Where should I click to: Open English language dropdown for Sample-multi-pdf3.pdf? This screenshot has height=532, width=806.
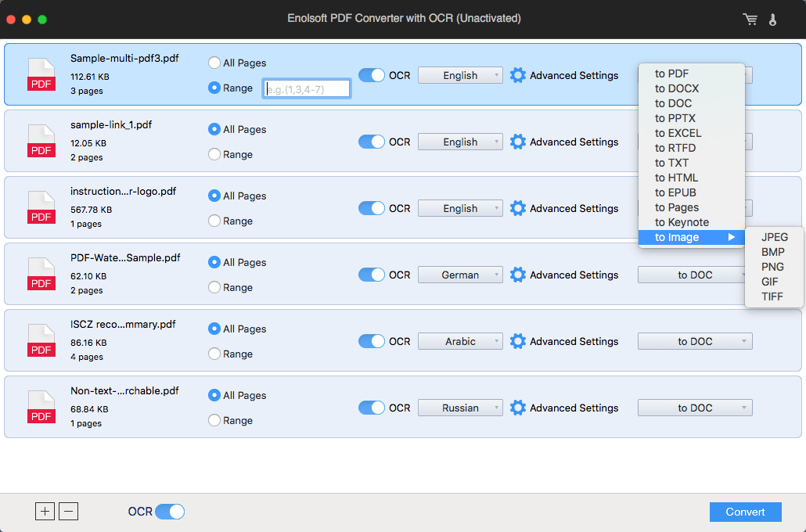(460, 75)
